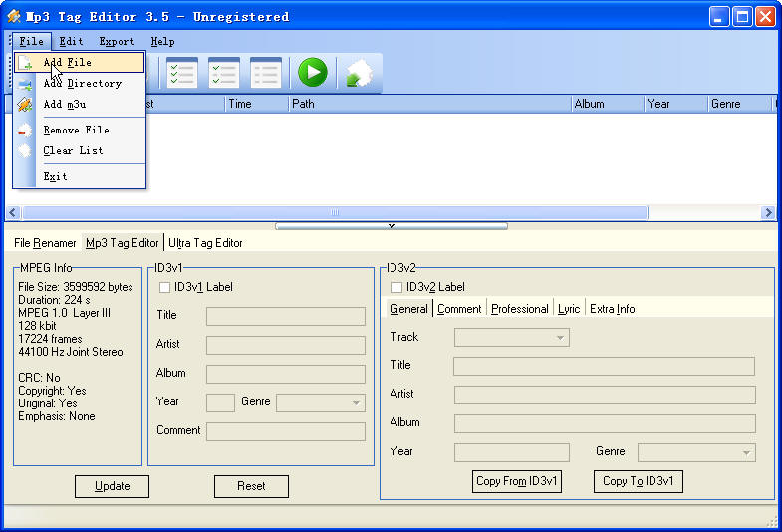The width and height of the screenshot is (782, 532).
Task: Choose Add Directory from File menu
Action: click(x=80, y=84)
